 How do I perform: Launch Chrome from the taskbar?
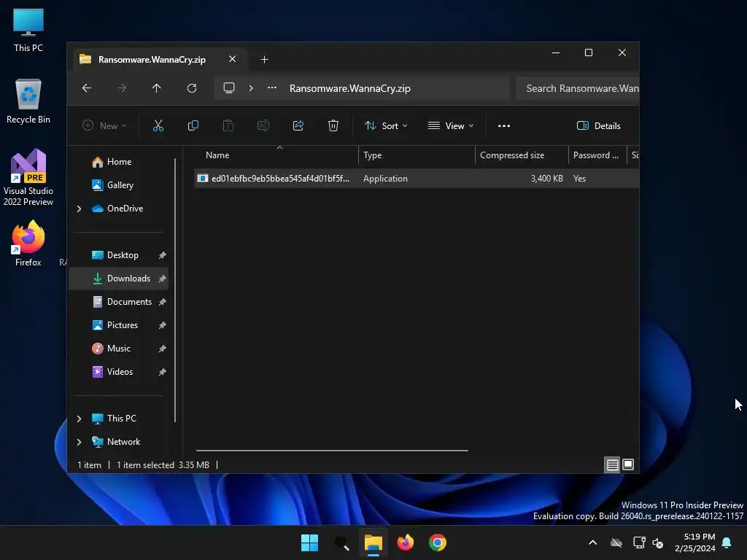(x=438, y=542)
